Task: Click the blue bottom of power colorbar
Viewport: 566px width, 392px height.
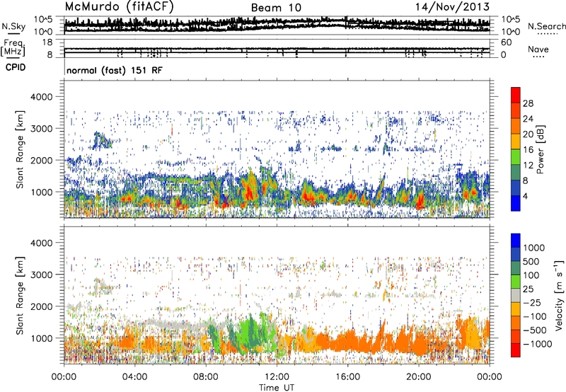Action: click(516, 203)
